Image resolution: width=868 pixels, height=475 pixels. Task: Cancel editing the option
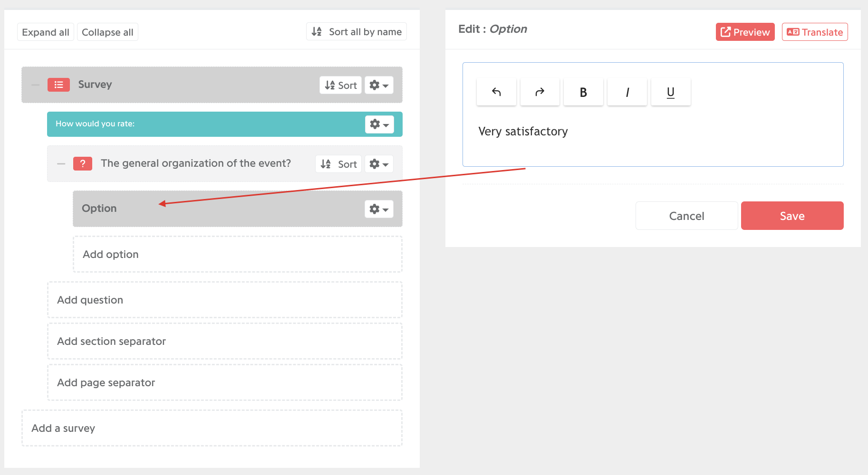pyautogui.click(x=686, y=216)
